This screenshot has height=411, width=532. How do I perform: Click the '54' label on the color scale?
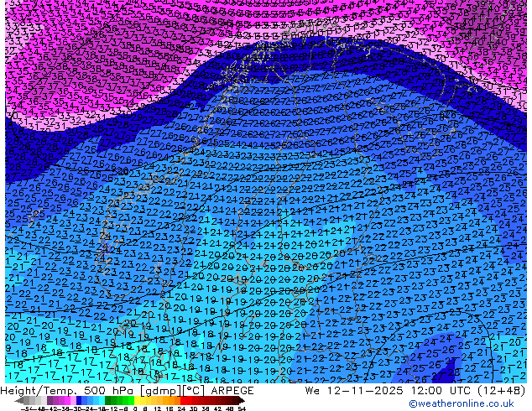click(241, 408)
